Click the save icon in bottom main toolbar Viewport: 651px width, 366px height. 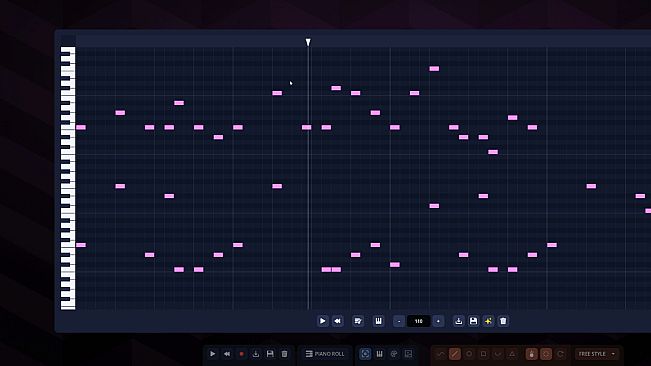[270, 354]
